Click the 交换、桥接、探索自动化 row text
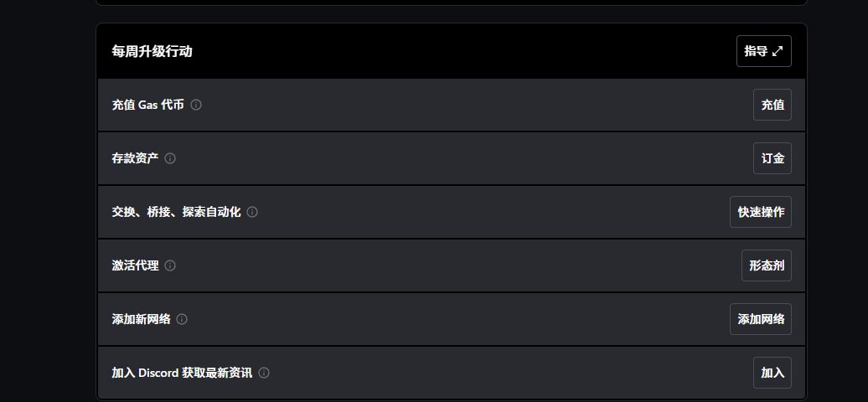 [x=176, y=212]
